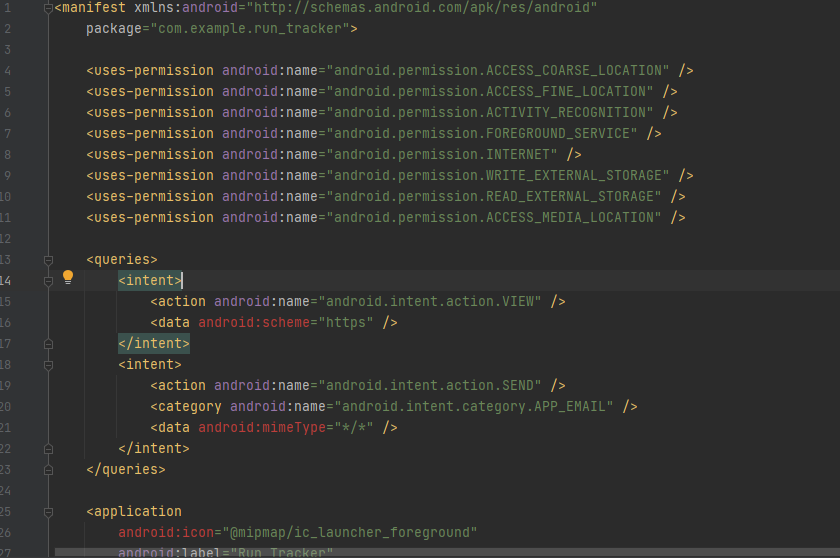
Task: Collapse the application tag fold marker
Action: click(48, 512)
